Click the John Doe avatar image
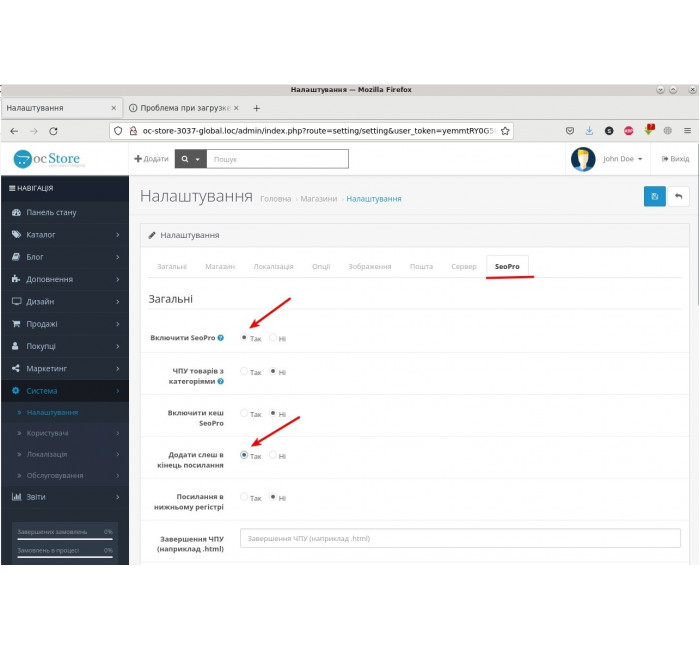Image resolution: width=700 pixels, height=650 pixels. (583, 159)
